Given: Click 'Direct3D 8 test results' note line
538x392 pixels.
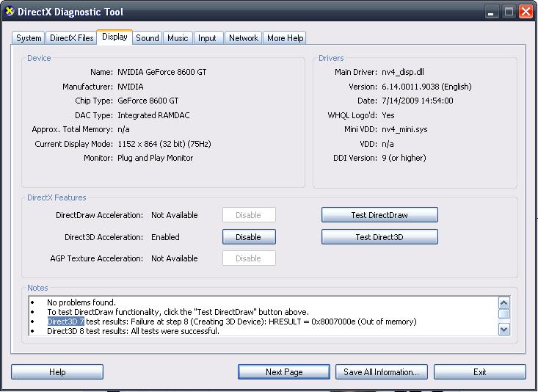Looking at the screenshot, I should pyautogui.click(x=133, y=331).
